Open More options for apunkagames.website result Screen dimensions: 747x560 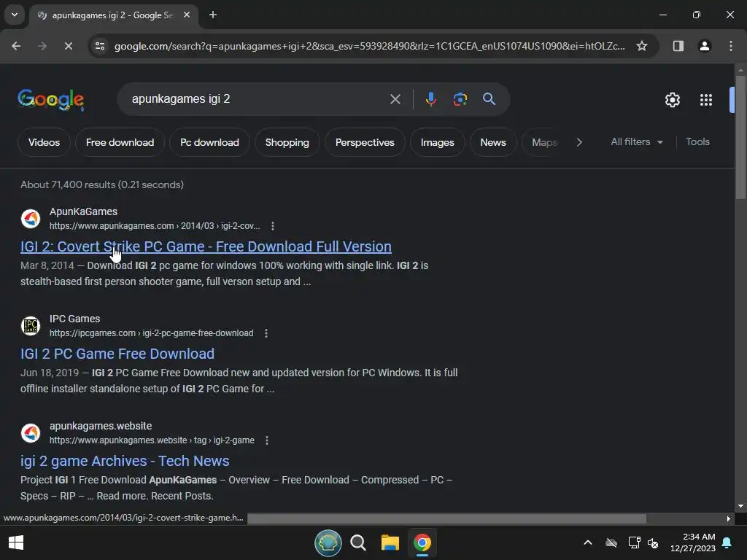tap(267, 440)
